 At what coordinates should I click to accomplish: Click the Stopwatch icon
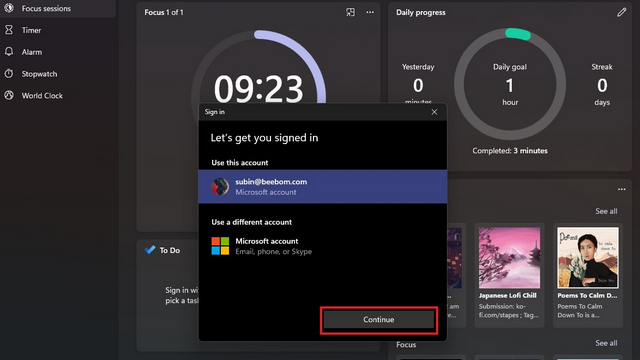tap(9, 73)
